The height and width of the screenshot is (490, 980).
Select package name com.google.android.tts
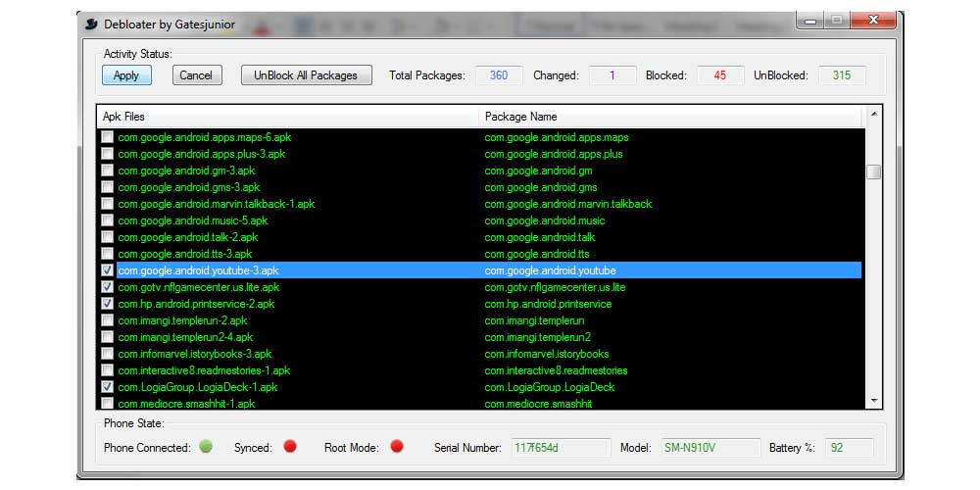[537, 254]
